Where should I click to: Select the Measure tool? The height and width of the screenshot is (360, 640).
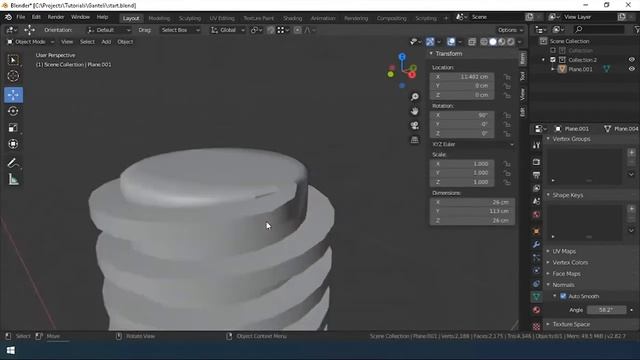pos(13,179)
